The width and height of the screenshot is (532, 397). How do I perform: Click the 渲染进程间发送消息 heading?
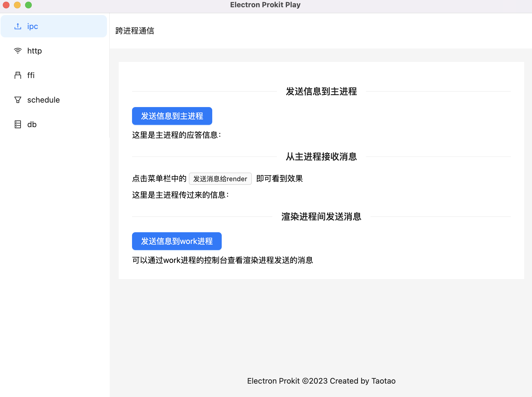point(321,217)
